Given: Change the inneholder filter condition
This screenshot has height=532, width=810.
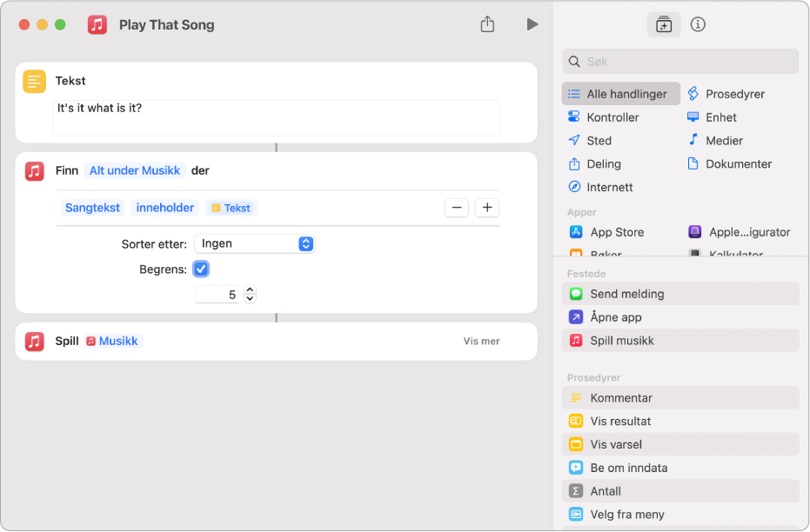Looking at the screenshot, I should [164, 208].
